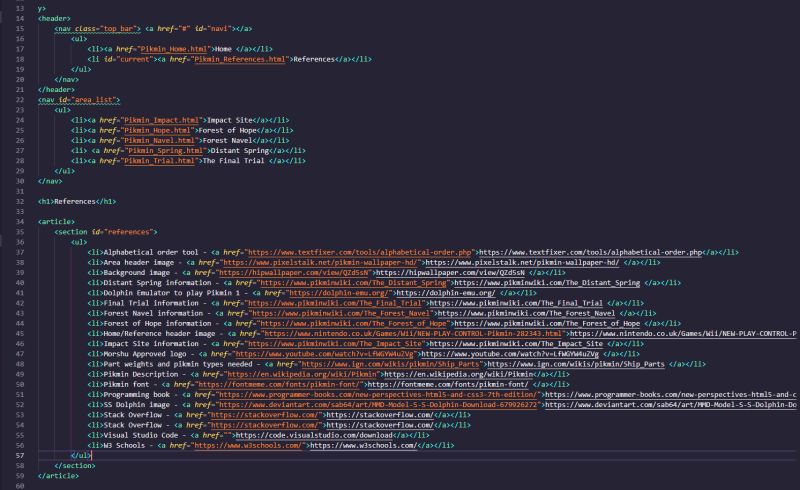Click line number 14 in the gutter
The width and height of the screenshot is (800, 490).
pyautogui.click(x=20, y=18)
